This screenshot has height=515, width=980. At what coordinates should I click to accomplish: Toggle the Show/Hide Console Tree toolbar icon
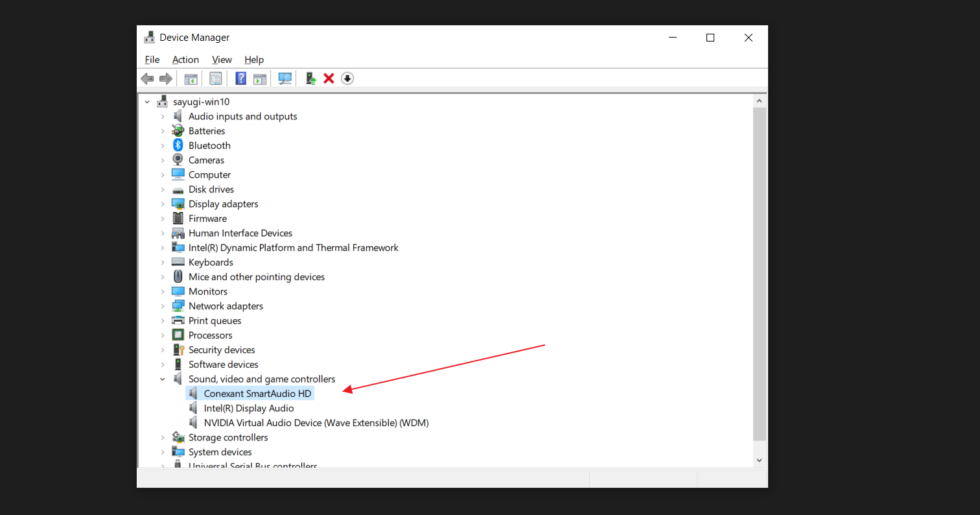pyautogui.click(x=191, y=78)
